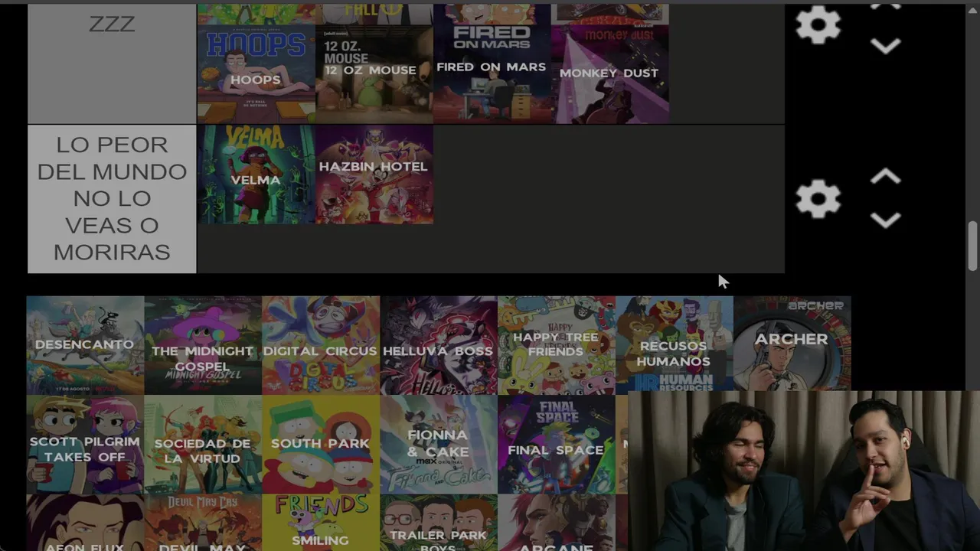Pick the Happy Tree Friends card
The height and width of the screenshot is (551, 980).
[557, 345]
